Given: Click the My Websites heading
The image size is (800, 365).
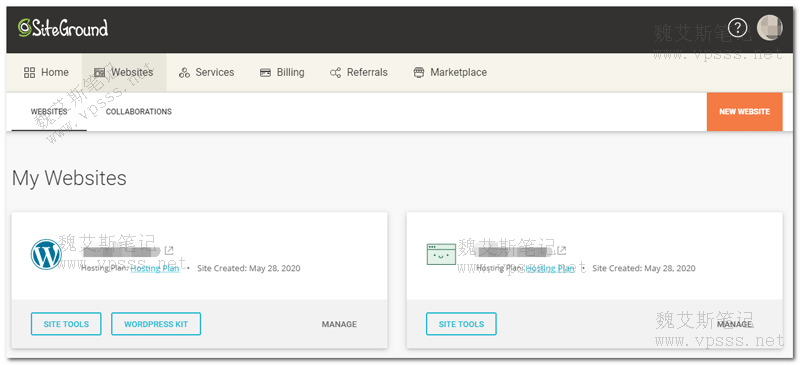Looking at the screenshot, I should [x=69, y=178].
